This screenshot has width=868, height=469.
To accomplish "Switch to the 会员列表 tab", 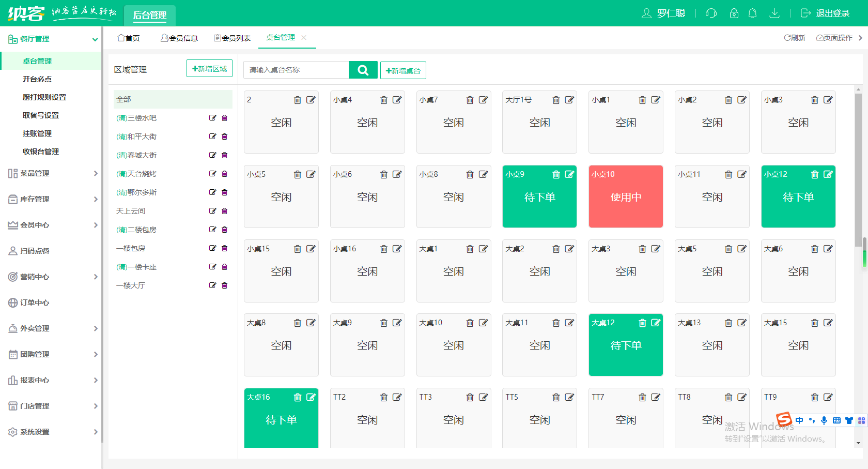I will click(x=233, y=38).
